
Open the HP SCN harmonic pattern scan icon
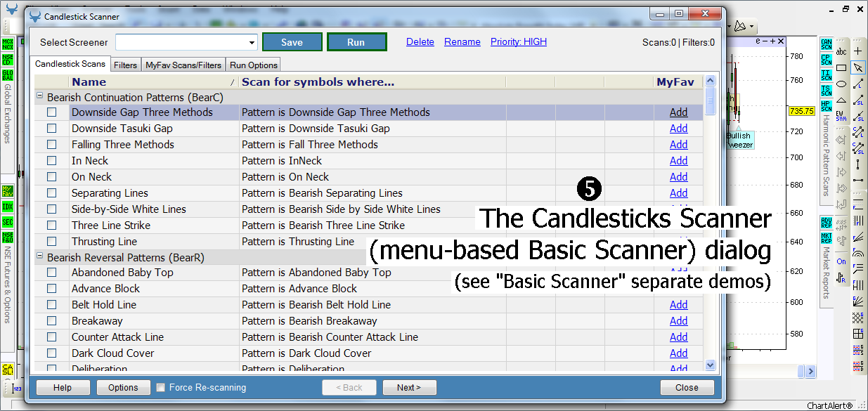tap(826, 106)
